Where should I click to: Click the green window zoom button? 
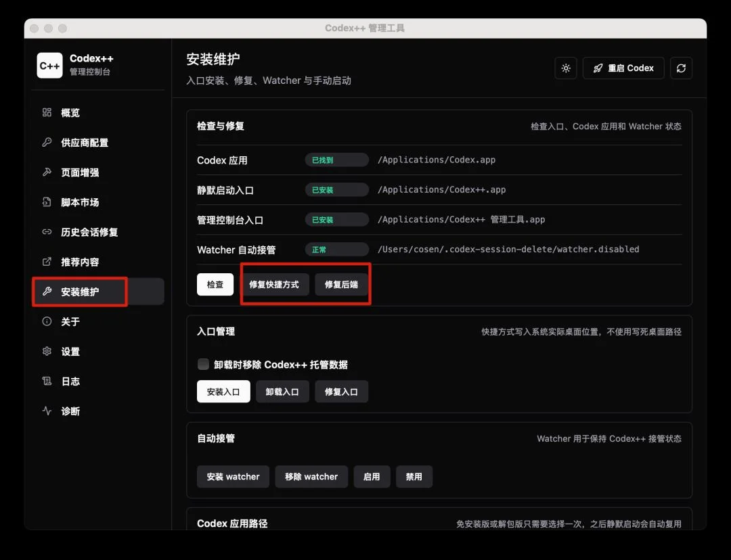[62, 28]
